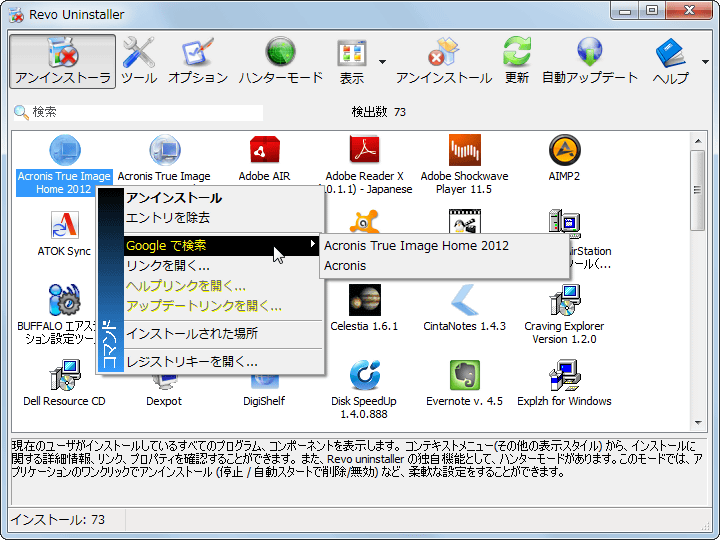Open the オプション settings icon

(x=197, y=61)
